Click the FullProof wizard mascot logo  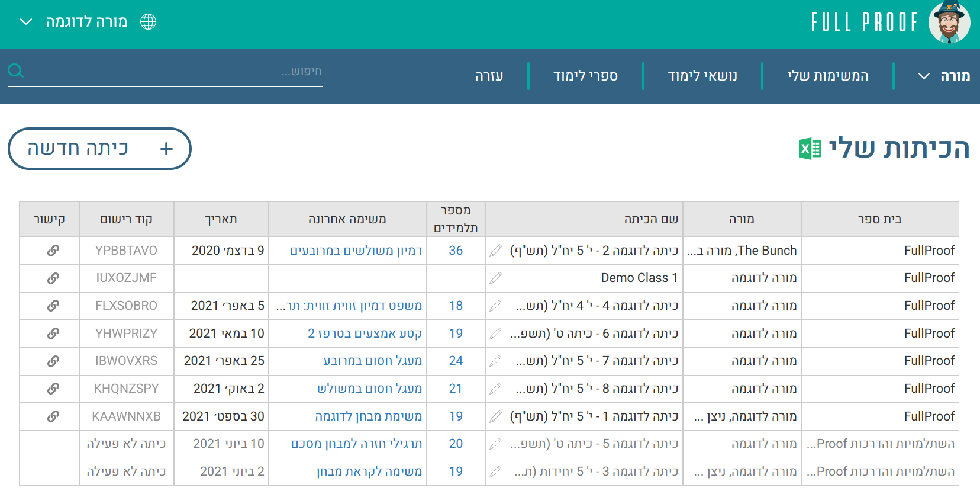(x=949, y=23)
